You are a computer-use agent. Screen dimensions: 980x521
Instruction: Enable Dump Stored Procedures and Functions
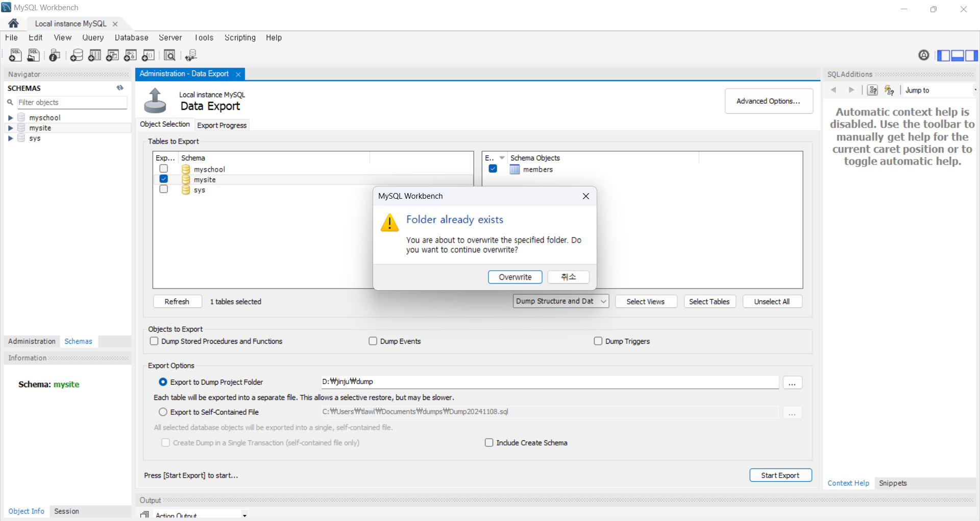(x=154, y=341)
